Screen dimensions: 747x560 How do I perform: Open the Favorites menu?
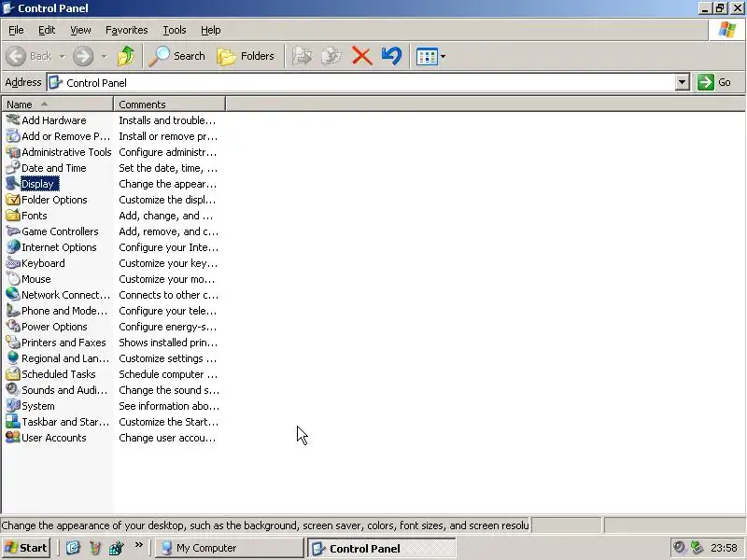[127, 30]
